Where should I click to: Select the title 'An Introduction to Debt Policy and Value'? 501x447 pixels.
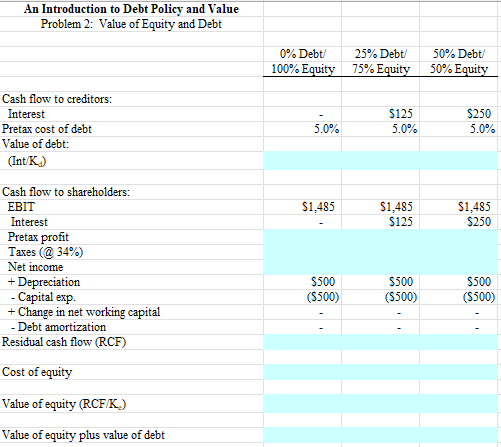pos(131,9)
